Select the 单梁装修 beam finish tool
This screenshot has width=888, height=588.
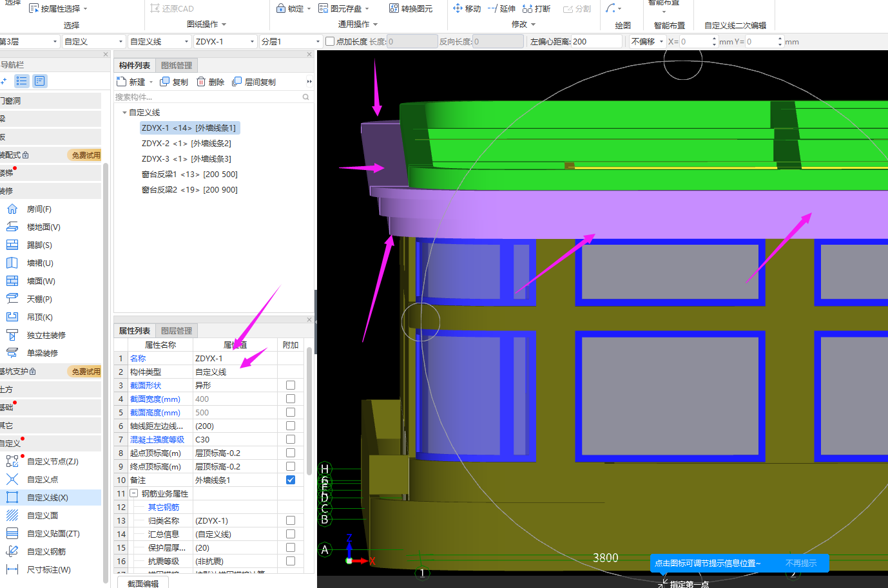[42, 354]
